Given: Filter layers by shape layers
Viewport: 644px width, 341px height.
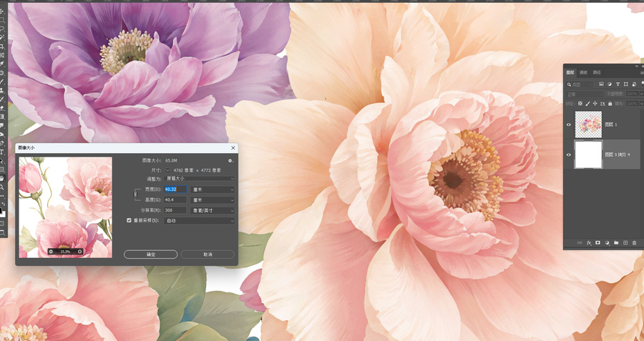Looking at the screenshot, I should [626, 84].
